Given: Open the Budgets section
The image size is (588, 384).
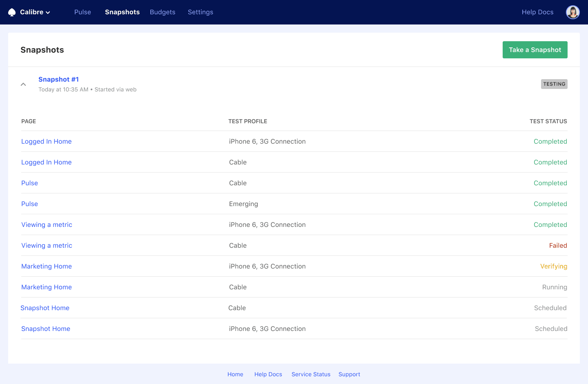Looking at the screenshot, I should (x=163, y=12).
